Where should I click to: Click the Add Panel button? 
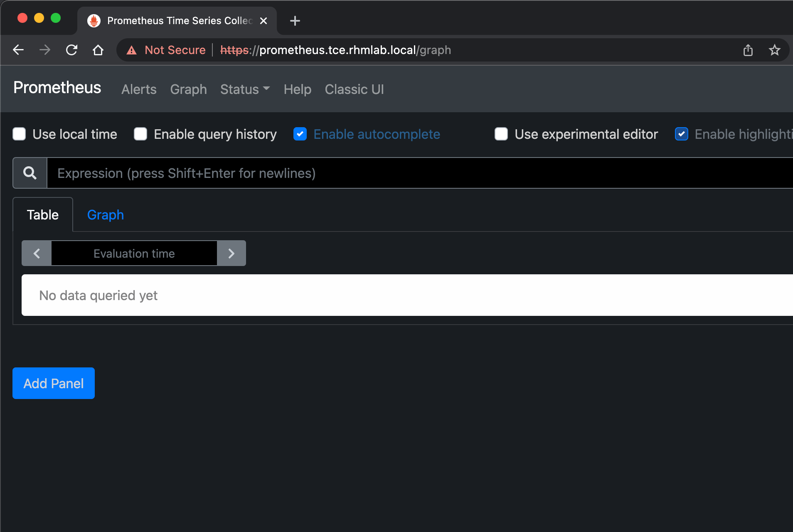point(54,383)
